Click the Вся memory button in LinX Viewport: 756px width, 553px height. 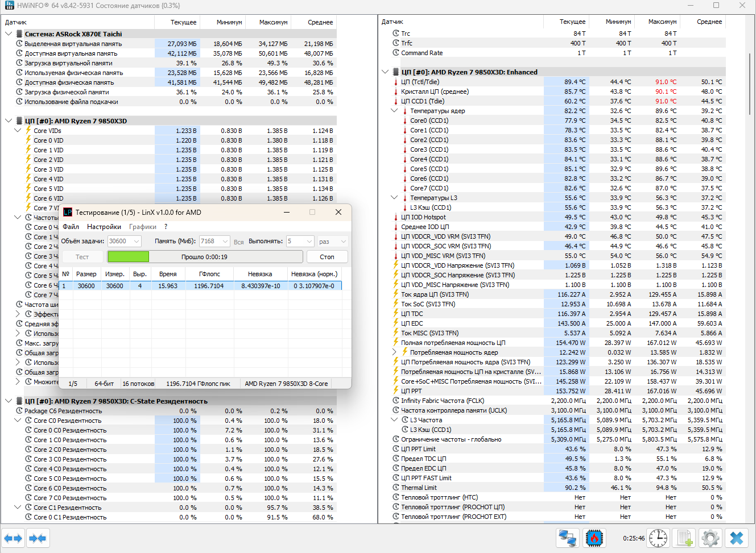pyautogui.click(x=239, y=242)
